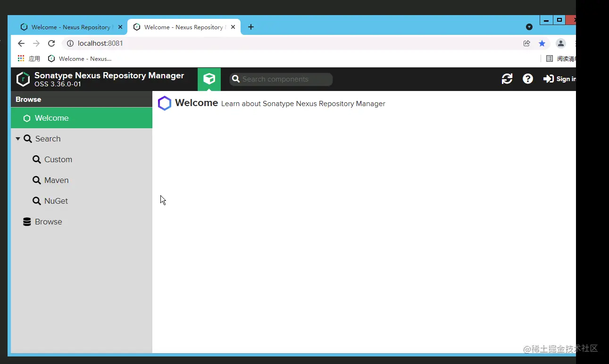Click the site information icon
Screen dimensions: 609x364
coord(70,43)
